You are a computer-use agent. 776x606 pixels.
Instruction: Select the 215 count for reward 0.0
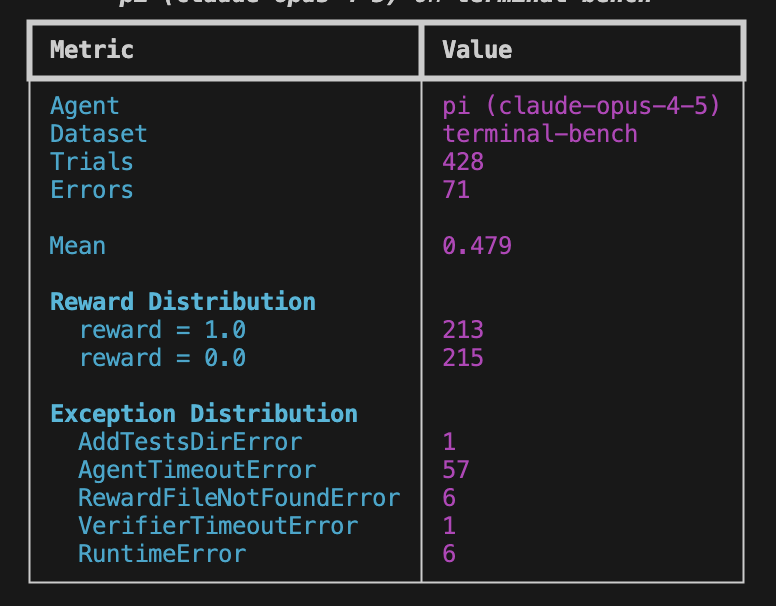point(463,358)
